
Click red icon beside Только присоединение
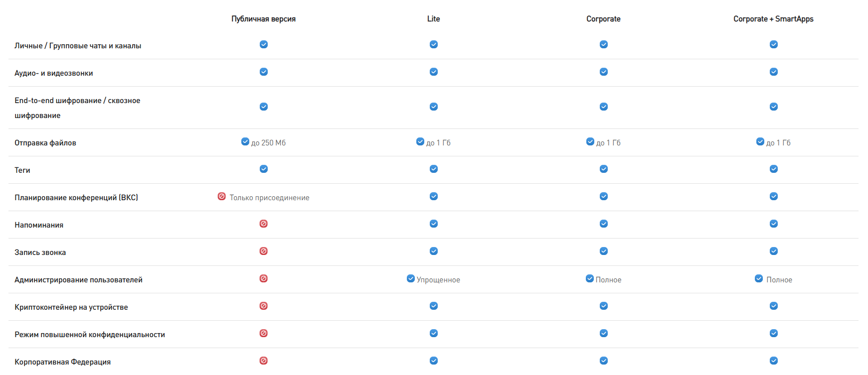click(222, 196)
